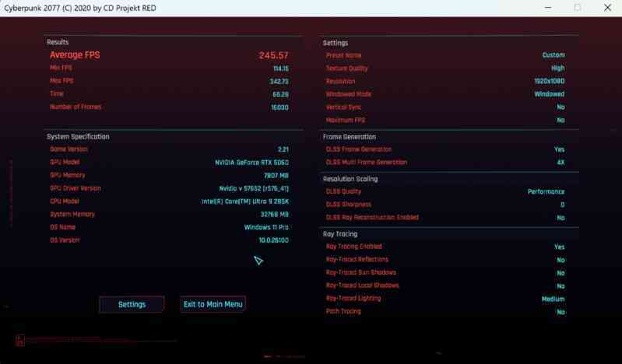Image resolution: width=622 pixels, height=364 pixels.
Task: Click the 'Maximum FPS' label
Action: tap(346, 120)
